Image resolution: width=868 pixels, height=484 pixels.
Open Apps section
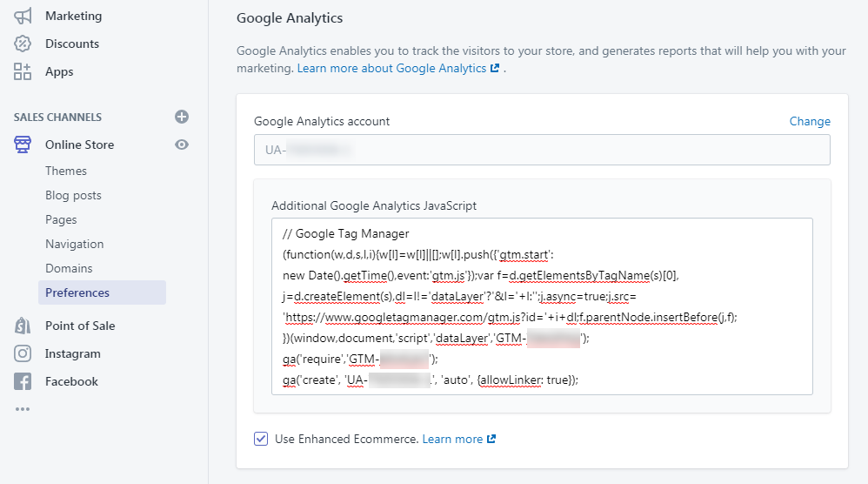[x=59, y=71]
